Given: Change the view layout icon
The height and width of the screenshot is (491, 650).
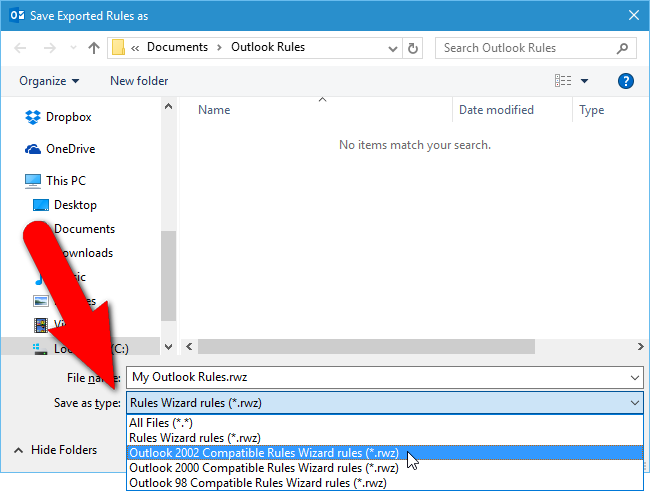Looking at the screenshot, I should (x=563, y=80).
